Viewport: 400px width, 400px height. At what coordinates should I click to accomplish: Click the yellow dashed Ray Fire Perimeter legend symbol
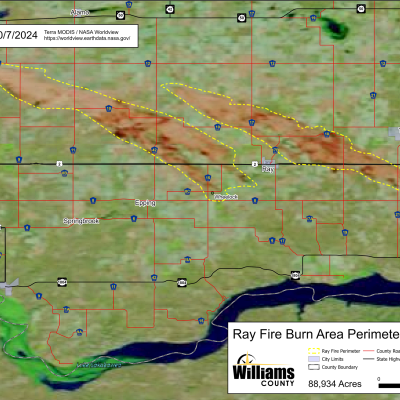point(314,351)
